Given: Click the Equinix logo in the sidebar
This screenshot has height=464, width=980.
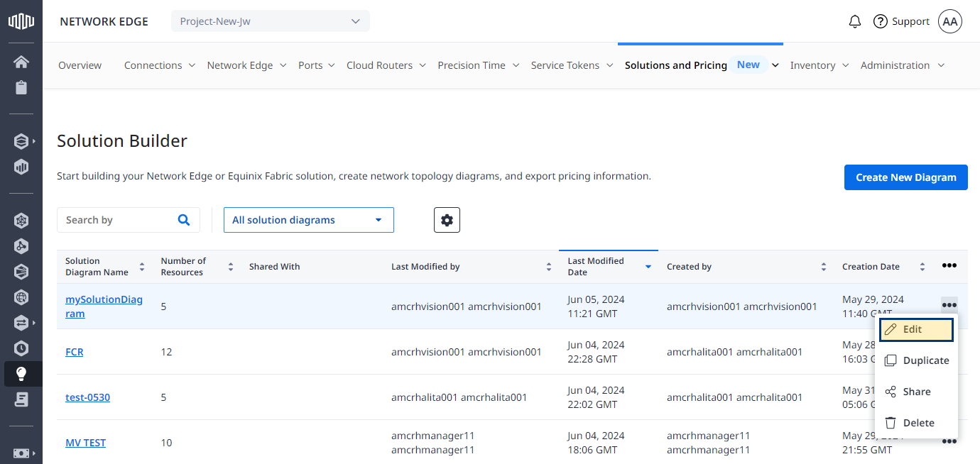Looking at the screenshot, I should tap(21, 21).
